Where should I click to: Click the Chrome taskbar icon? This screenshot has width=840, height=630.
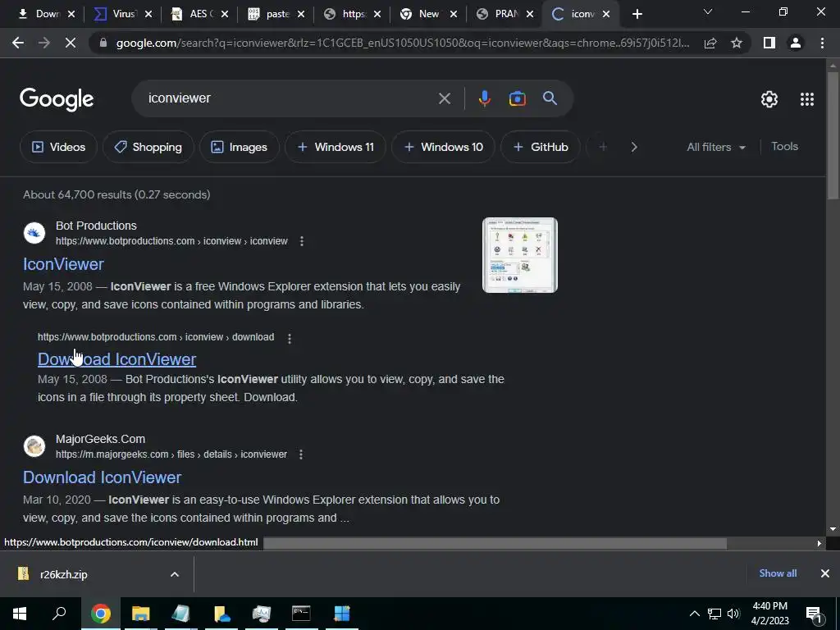100,614
